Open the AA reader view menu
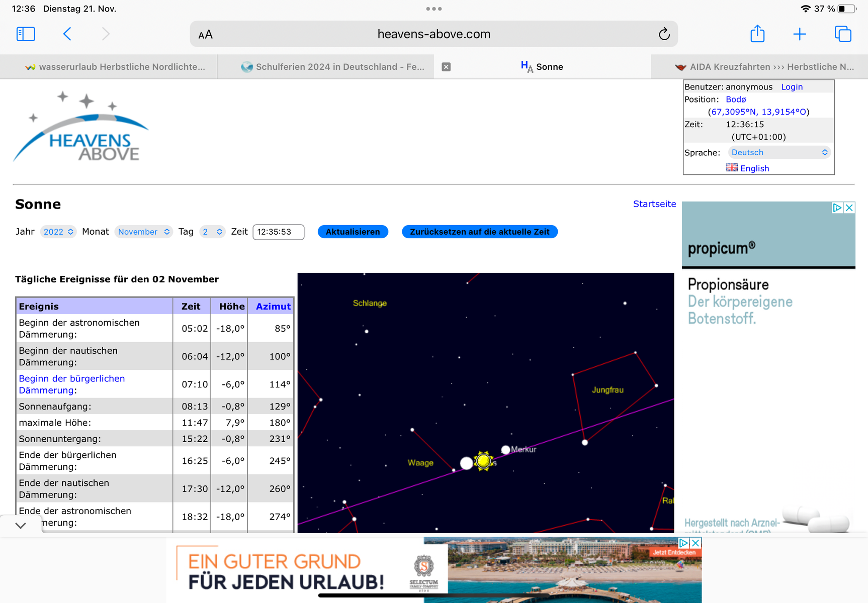 pyautogui.click(x=206, y=35)
